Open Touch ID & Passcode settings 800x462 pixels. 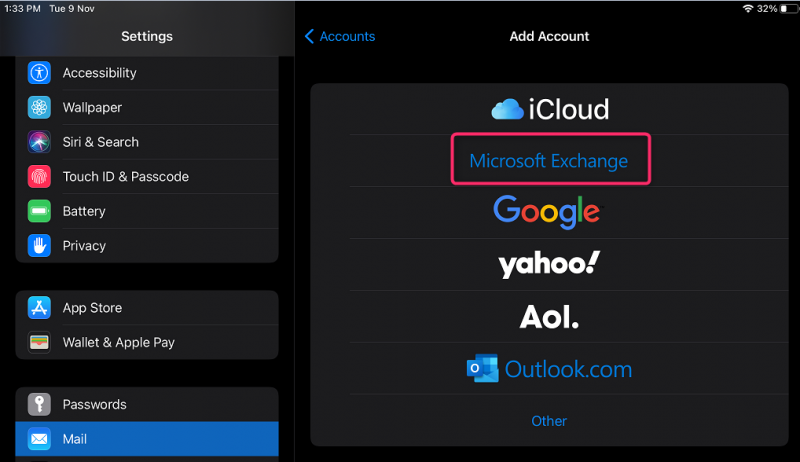click(147, 176)
